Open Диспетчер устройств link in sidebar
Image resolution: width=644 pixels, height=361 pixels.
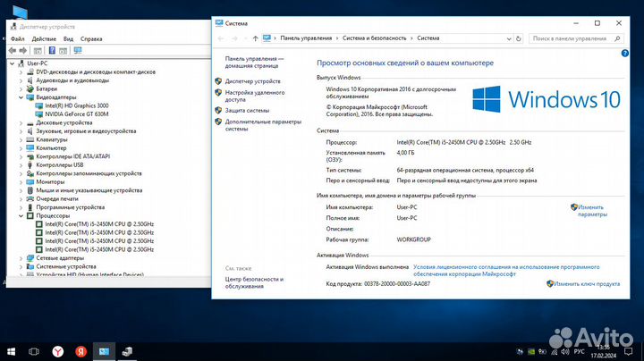click(252, 81)
